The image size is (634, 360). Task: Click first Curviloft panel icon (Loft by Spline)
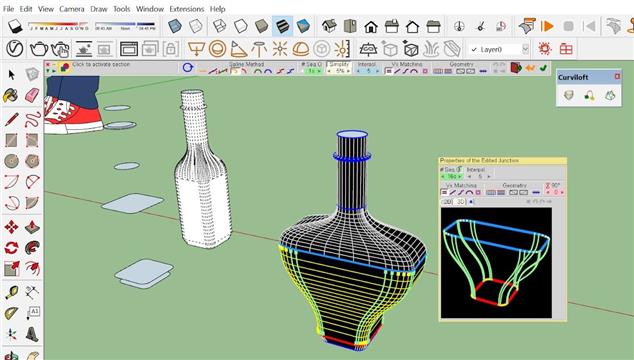tap(568, 95)
